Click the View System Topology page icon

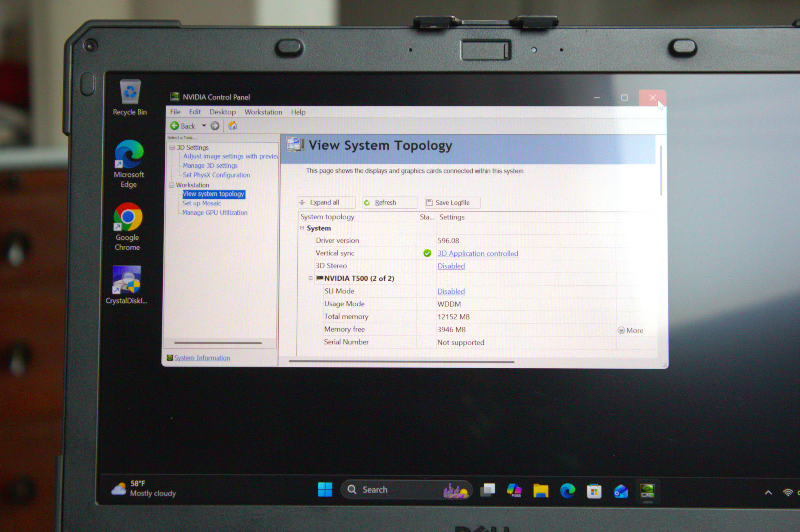(x=295, y=145)
